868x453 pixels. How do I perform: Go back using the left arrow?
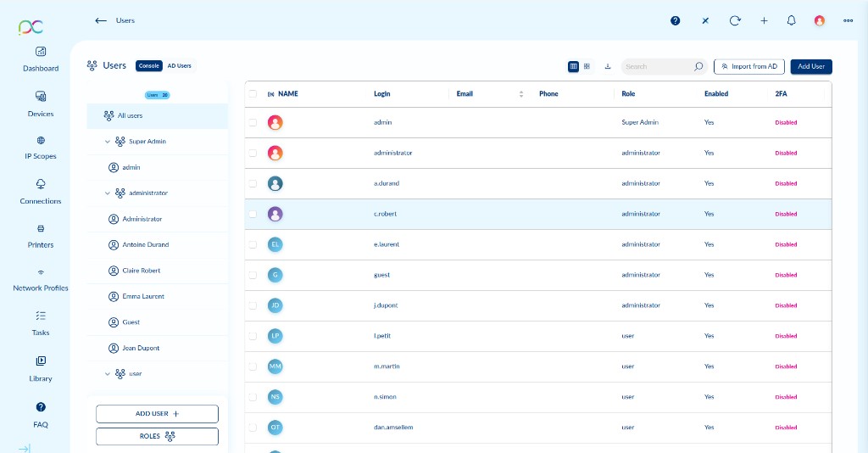100,20
